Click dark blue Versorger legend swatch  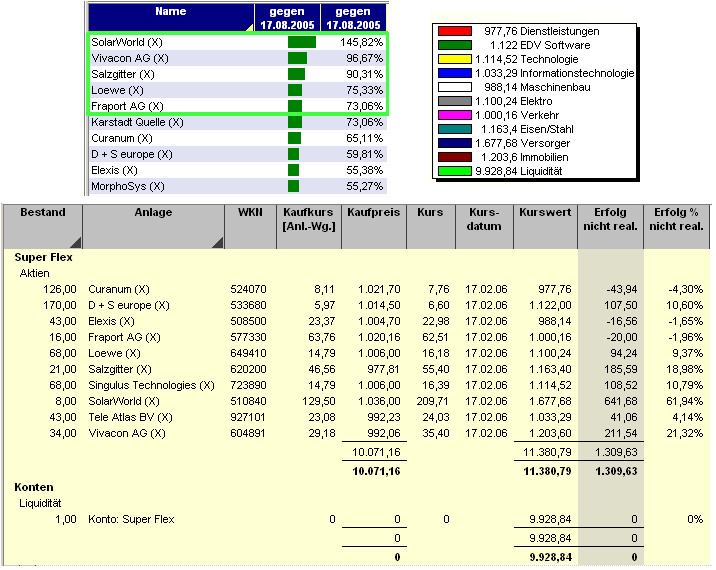(455, 143)
